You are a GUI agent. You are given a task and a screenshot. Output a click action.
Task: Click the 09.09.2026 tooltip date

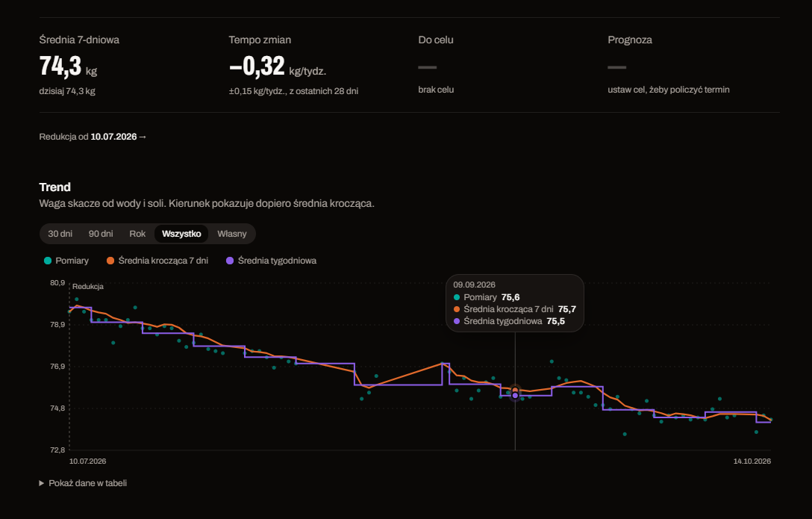tap(475, 285)
